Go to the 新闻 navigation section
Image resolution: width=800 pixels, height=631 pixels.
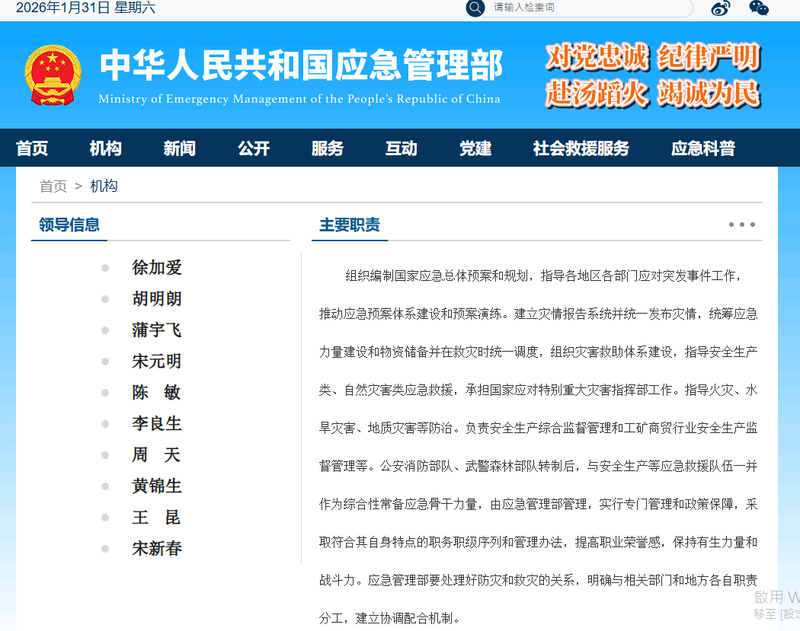[180, 148]
